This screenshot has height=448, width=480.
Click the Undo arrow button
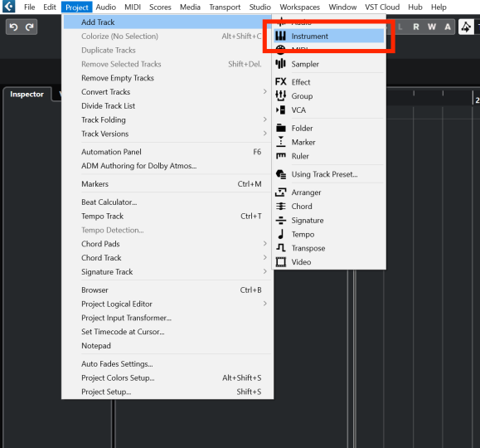point(13,27)
